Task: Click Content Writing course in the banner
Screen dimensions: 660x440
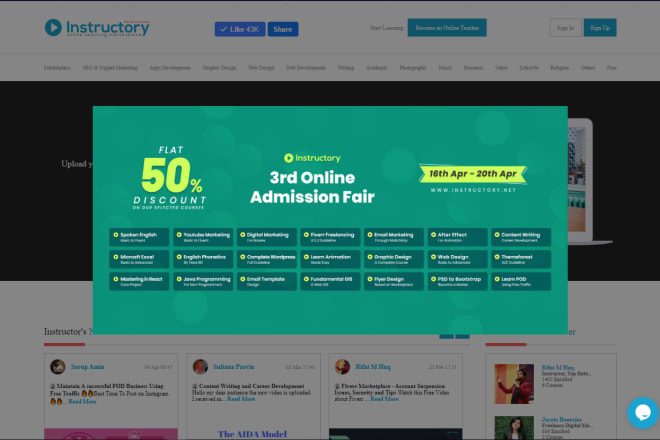Action: pyautogui.click(x=521, y=237)
